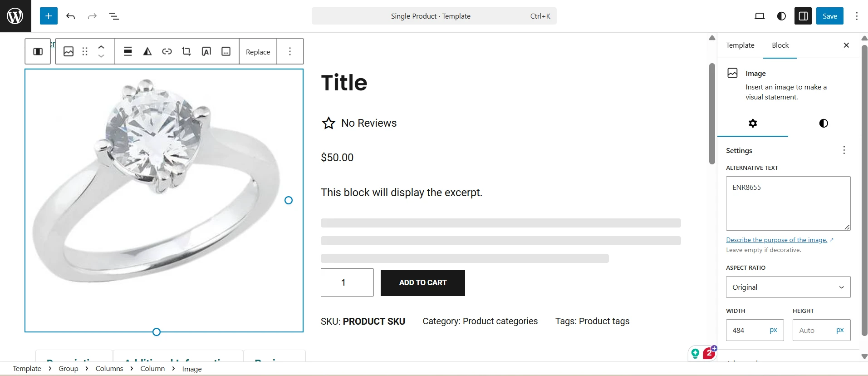The width and height of the screenshot is (868, 376).
Task: Change the width unit px selector
Action: [774, 330]
